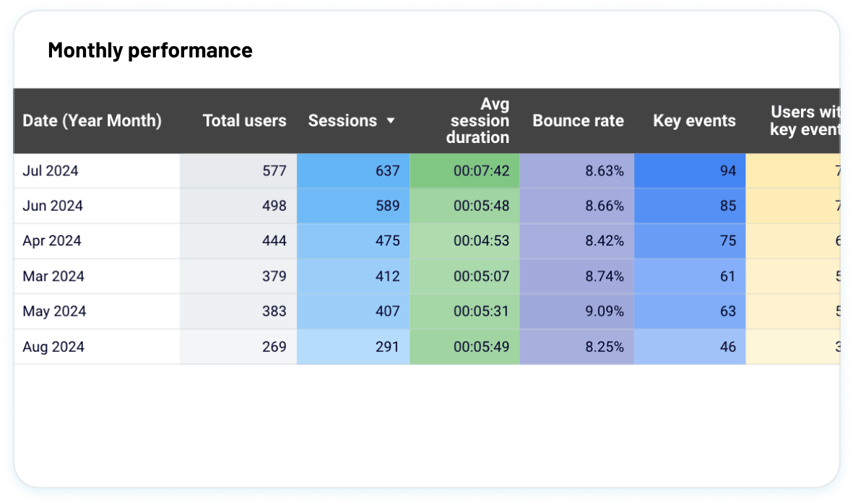Select the Avg session duration header

[478, 121]
